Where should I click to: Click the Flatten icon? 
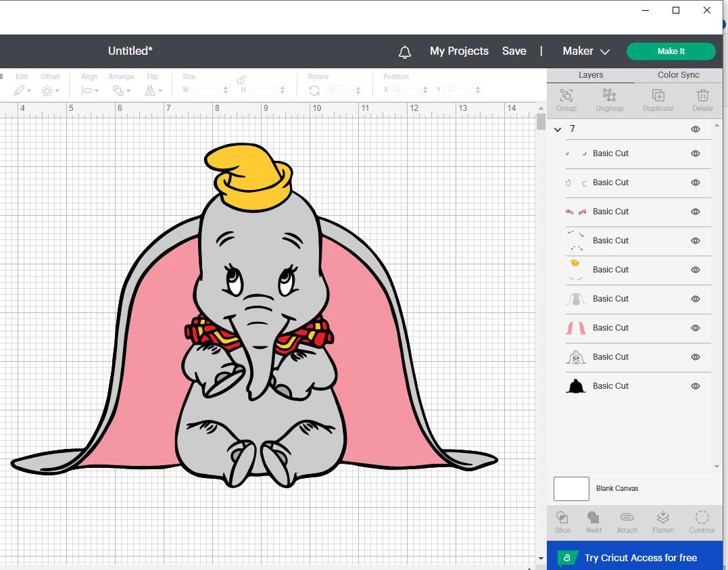(x=662, y=517)
